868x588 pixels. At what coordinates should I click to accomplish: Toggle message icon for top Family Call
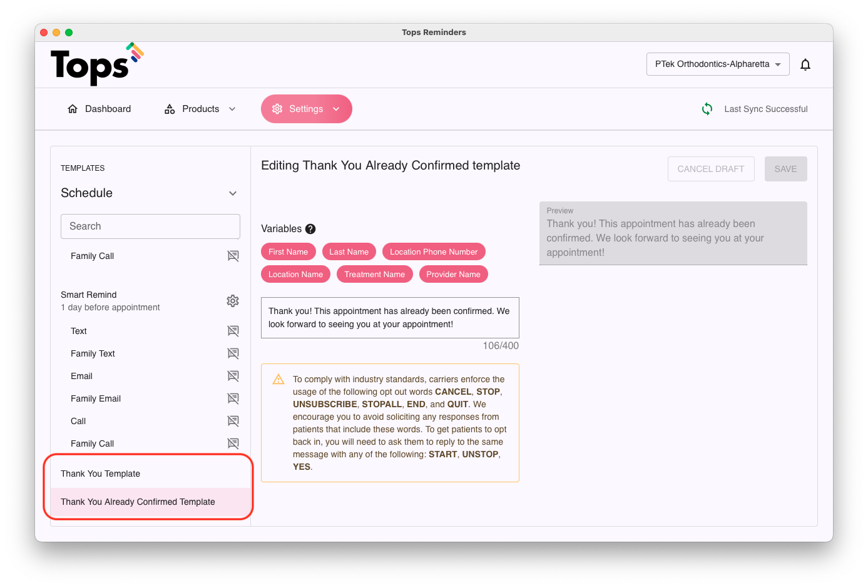click(233, 256)
